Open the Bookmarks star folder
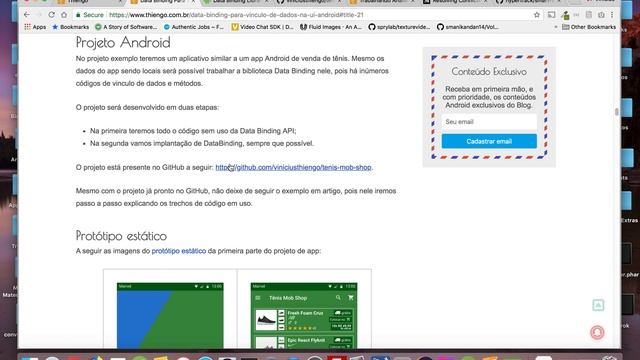The width and height of the screenshot is (640, 360). point(71,27)
